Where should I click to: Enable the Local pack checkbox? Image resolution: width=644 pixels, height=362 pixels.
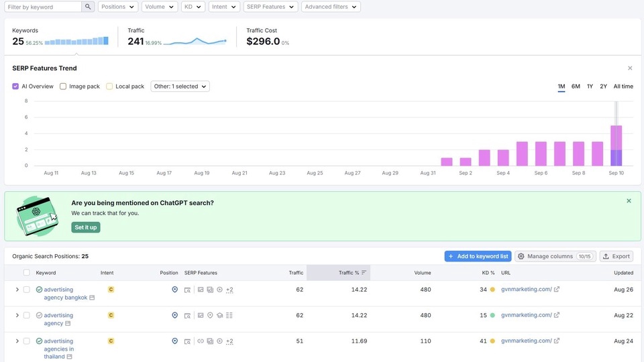click(x=109, y=86)
